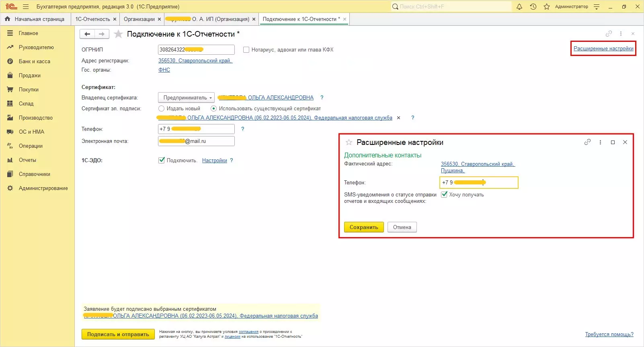Click the 1C logo icon
This screenshot has width=644, height=347.
(11, 6)
